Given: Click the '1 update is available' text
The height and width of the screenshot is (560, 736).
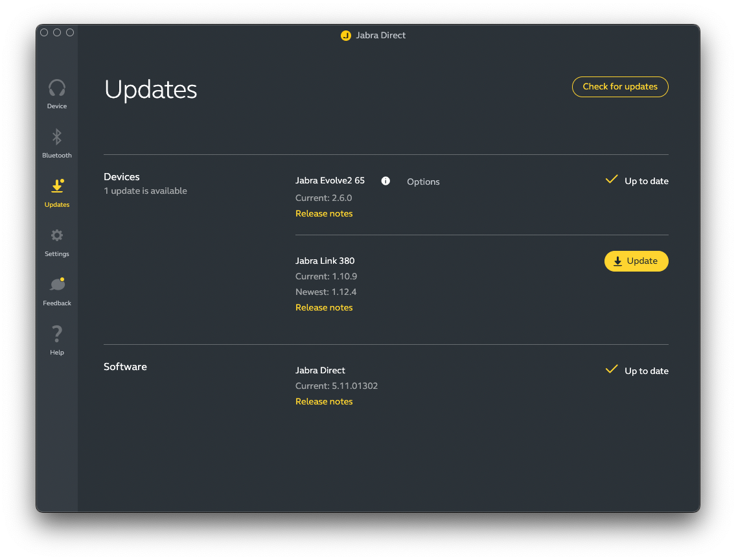Looking at the screenshot, I should (x=146, y=191).
